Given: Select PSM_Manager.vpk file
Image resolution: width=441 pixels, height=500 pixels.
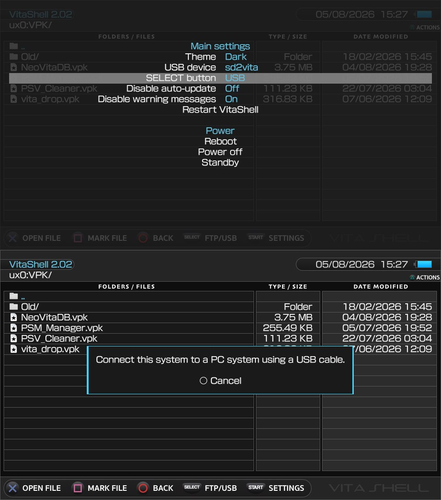Looking at the screenshot, I should pyautogui.click(x=62, y=328).
